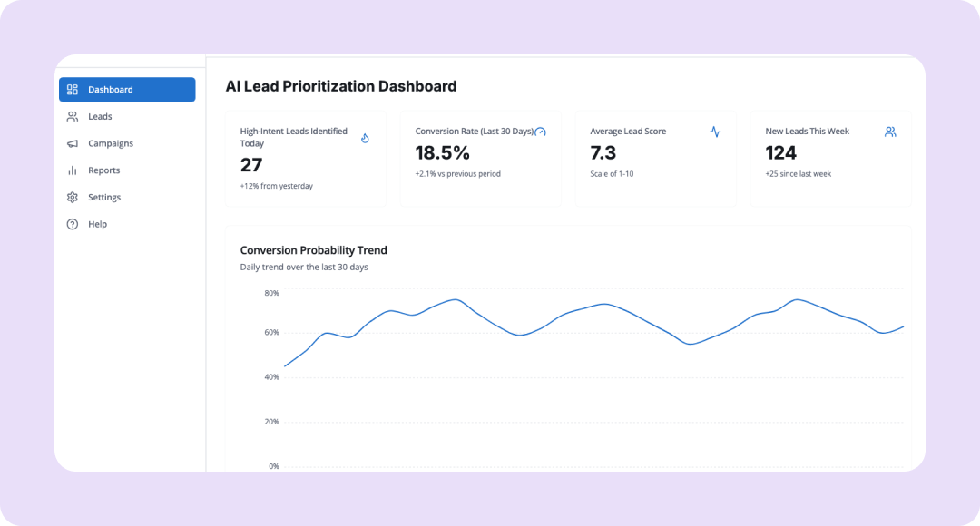Click the 18.5% conversion rate value

point(442,153)
